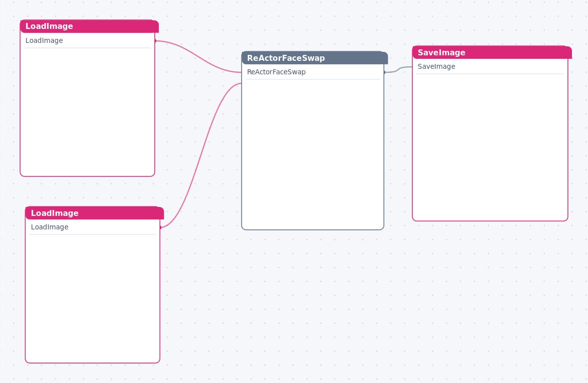Image resolution: width=588 pixels, height=383 pixels.
Task: Select the gray wire going into SaveImage
Action: pyautogui.click(x=398, y=69)
